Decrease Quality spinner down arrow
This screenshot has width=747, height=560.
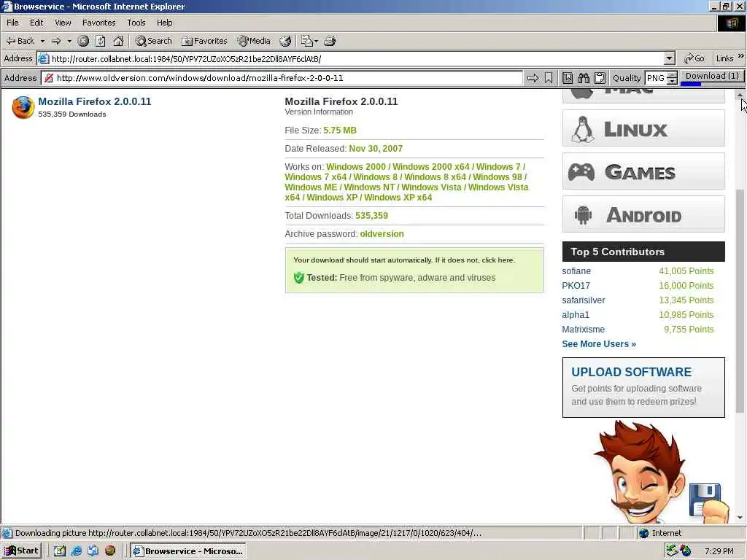click(672, 81)
